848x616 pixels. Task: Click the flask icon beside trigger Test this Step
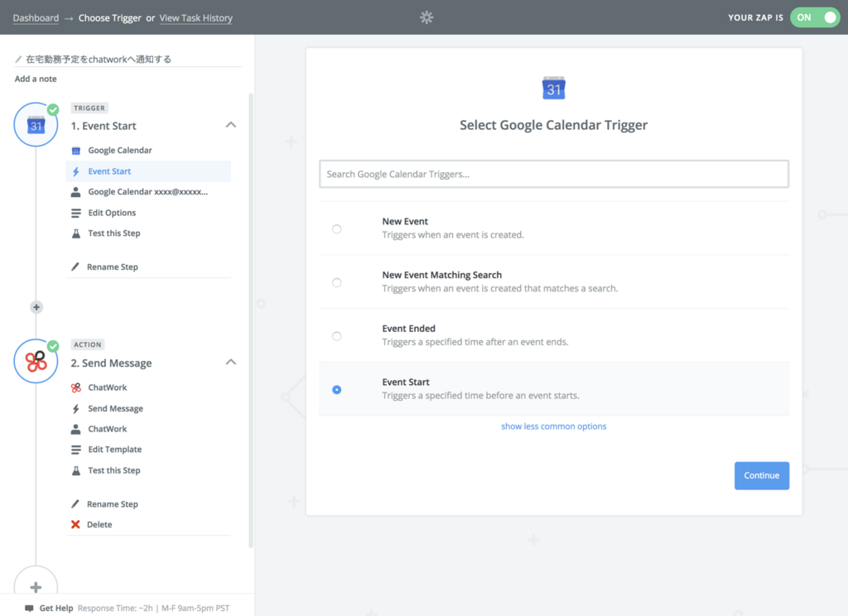[76, 233]
